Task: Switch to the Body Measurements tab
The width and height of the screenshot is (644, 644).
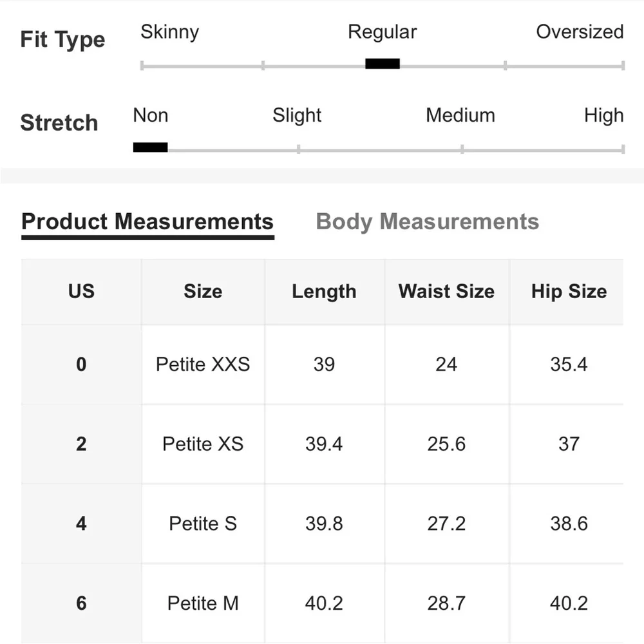Action: [x=427, y=222]
